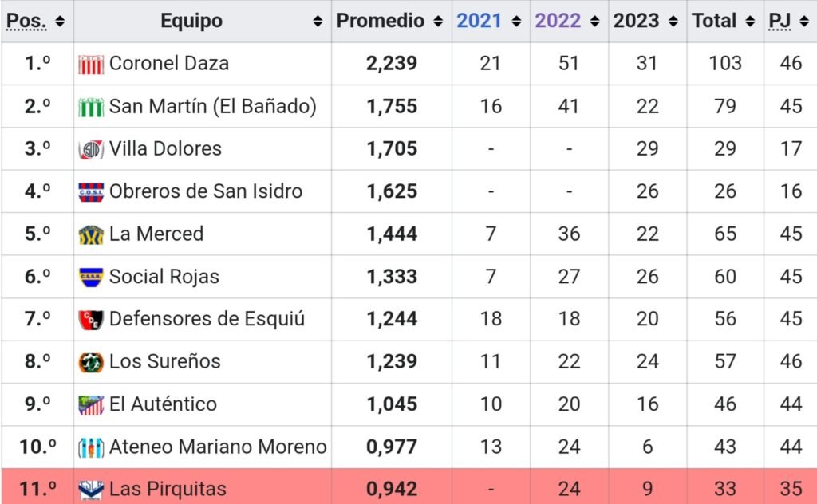
Task: Click the Coronel Daza team crest icon
Action: 91,64
